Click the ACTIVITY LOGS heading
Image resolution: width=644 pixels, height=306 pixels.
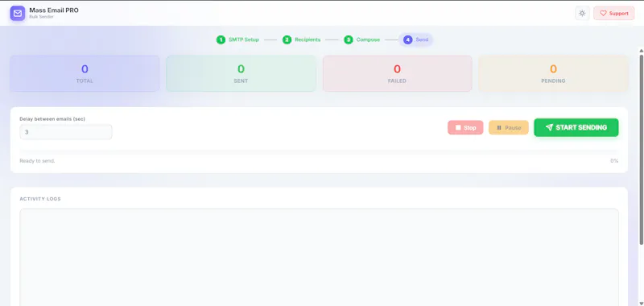(x=40, y=199)
